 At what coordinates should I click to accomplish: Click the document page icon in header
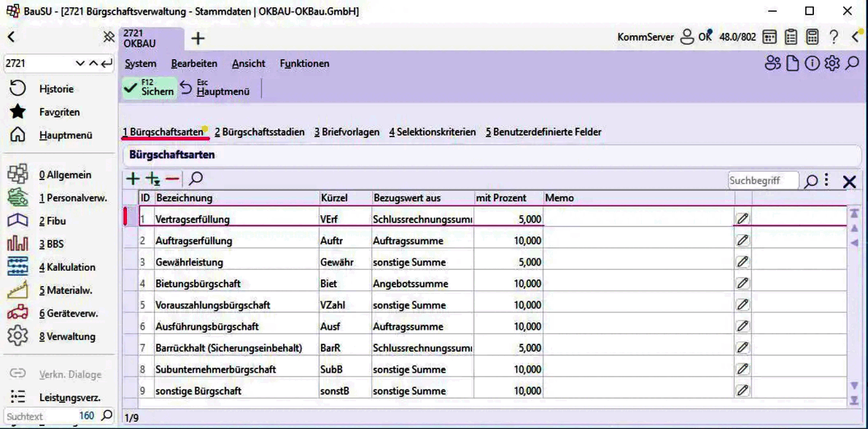tap(794, 63)
